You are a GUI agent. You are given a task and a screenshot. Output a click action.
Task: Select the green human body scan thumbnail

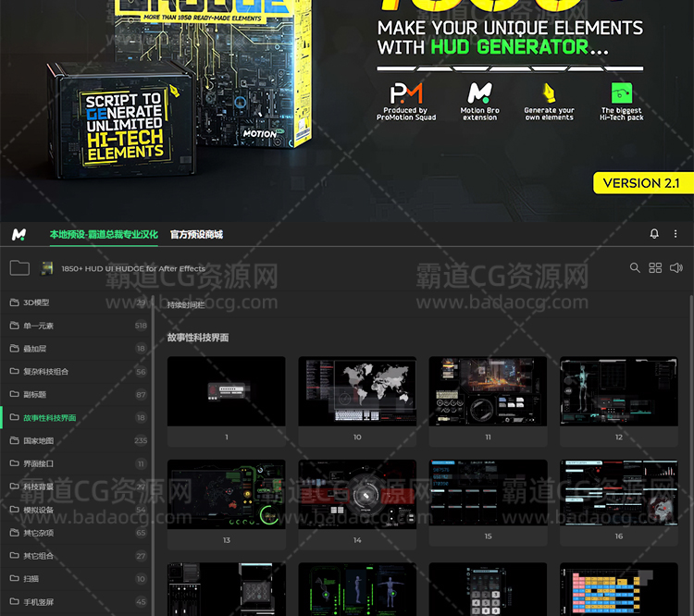(x=357, y=589)
